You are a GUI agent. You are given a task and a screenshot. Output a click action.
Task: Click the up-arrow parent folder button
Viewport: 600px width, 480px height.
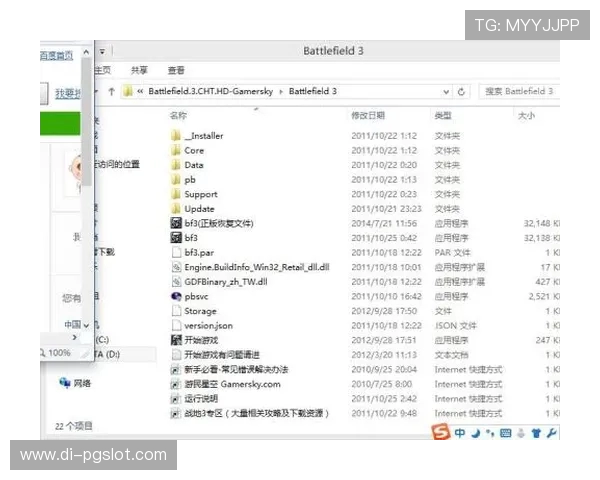[111, 91]
